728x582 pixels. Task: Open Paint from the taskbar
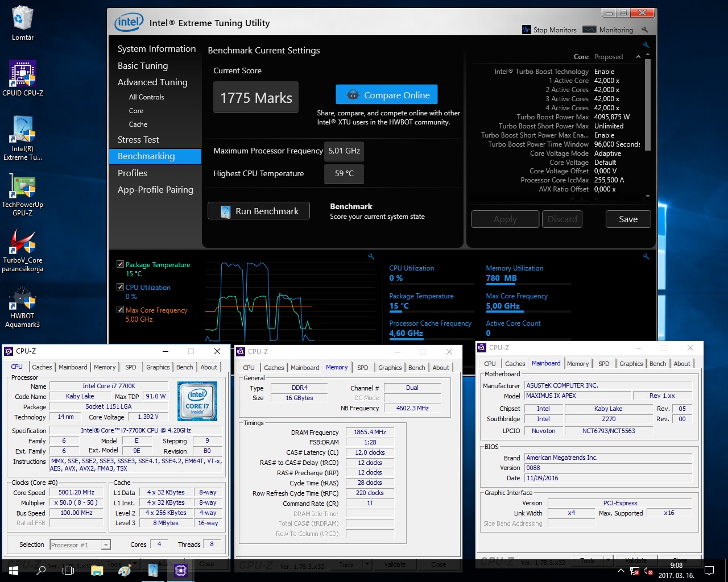coord(125,570)
